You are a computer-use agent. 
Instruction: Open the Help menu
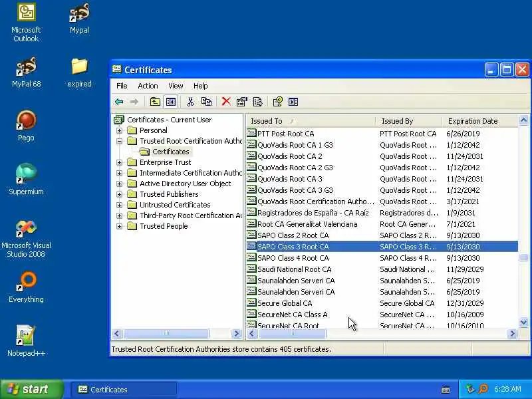(x=200, y=86)
